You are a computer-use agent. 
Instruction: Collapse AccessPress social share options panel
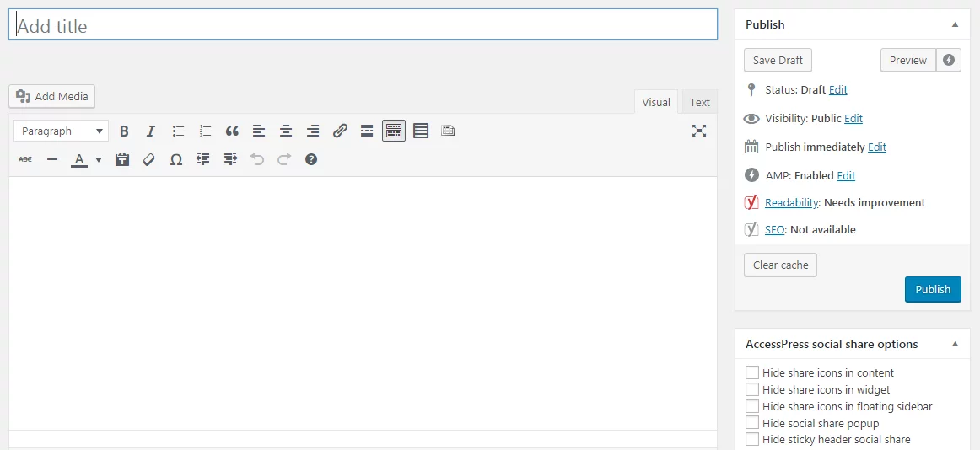955,344
